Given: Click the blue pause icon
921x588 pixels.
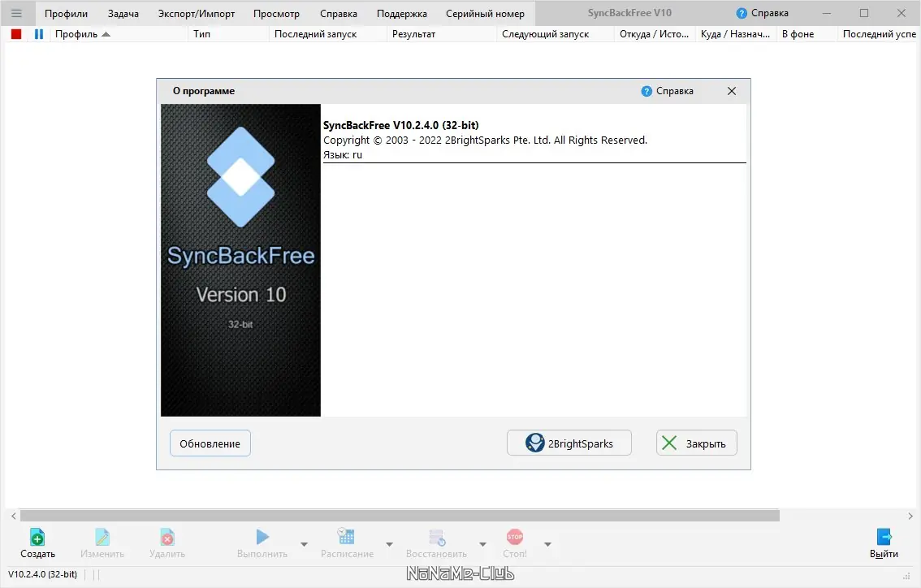Looking at the screenshot, I should (x=39, y=34).
